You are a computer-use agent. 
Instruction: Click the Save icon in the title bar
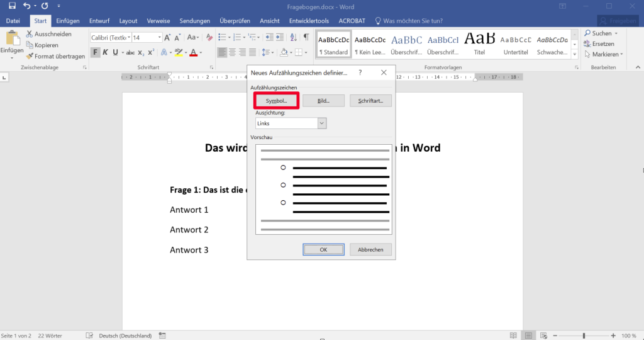pyautogui.click(x=13, y=6)
